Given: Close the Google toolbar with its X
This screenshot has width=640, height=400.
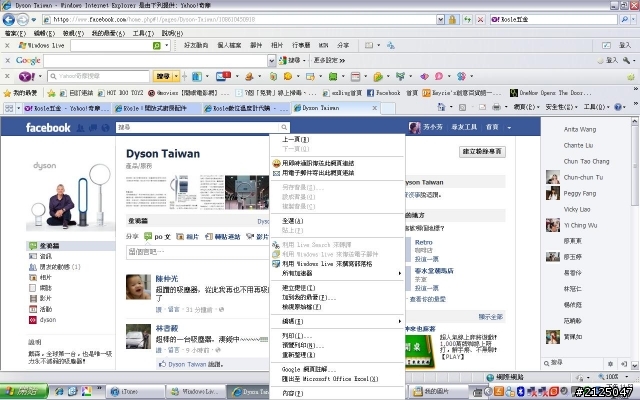Looking at the screenshot, I should coord(7,60).
